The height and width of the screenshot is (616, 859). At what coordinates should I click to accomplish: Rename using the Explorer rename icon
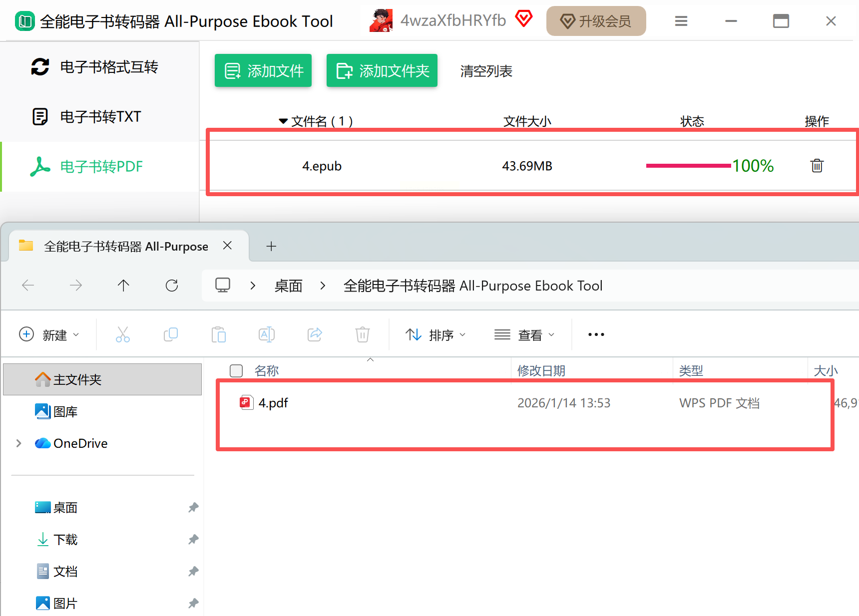pos(267,334)
